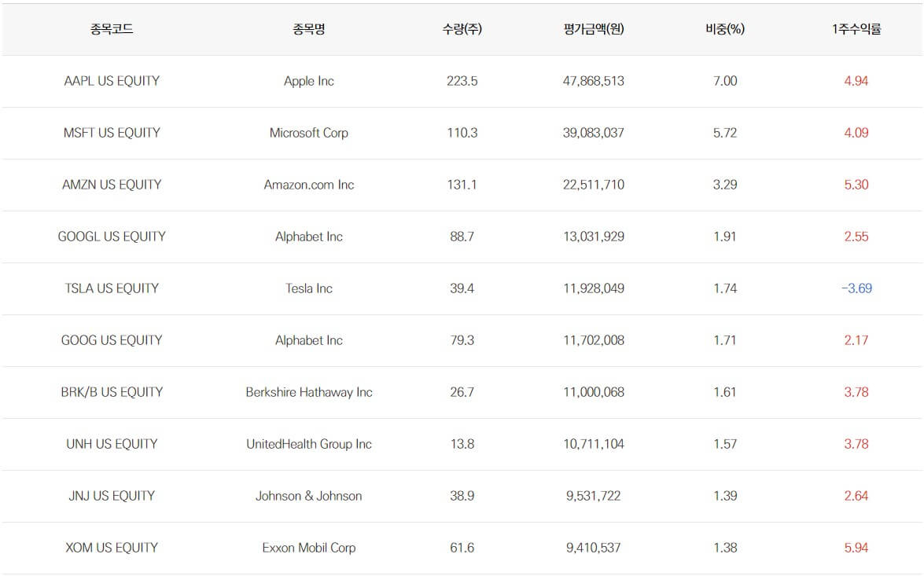The width and height of the screenshot is (924, 576).
Task: Select the AMZN US EQUITY code cell
Action: pyautogui.click(x=112, y=185)
